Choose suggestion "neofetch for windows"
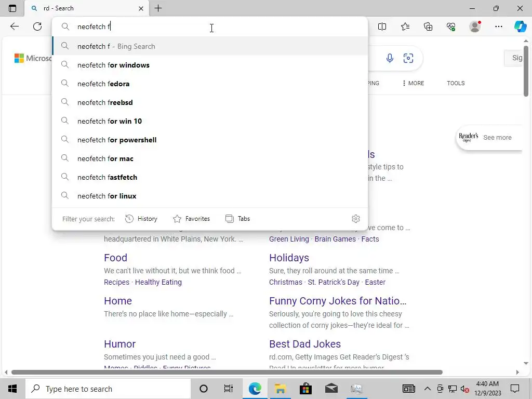 click(210, 65)
